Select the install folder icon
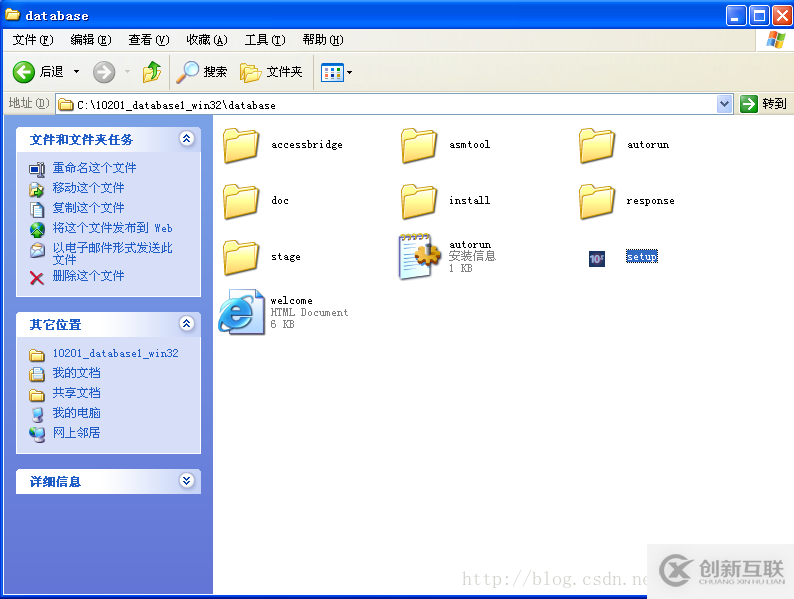Screen dimensions: 794x599 (419, 201)
